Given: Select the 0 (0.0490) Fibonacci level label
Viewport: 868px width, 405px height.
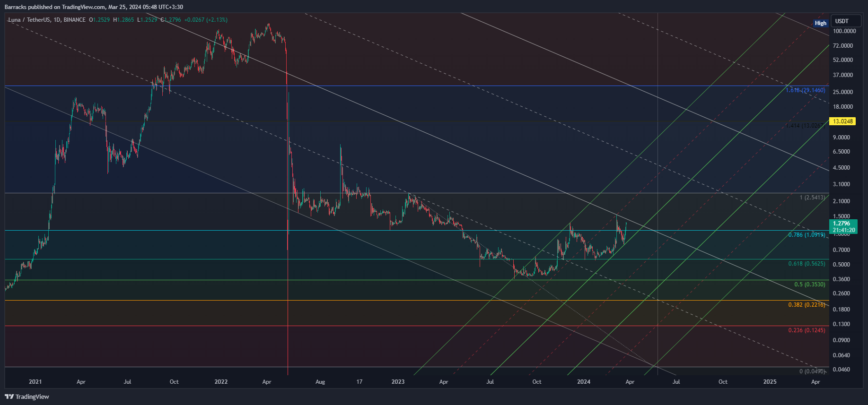Looking at the screenshot, I should point(812,371).
